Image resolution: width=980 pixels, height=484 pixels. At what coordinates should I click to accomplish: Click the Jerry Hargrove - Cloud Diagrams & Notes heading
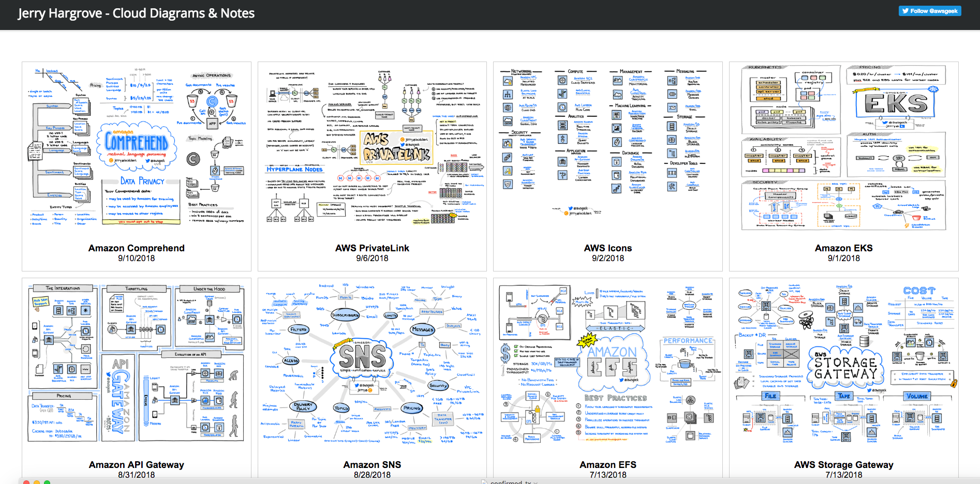pos(137,13)
